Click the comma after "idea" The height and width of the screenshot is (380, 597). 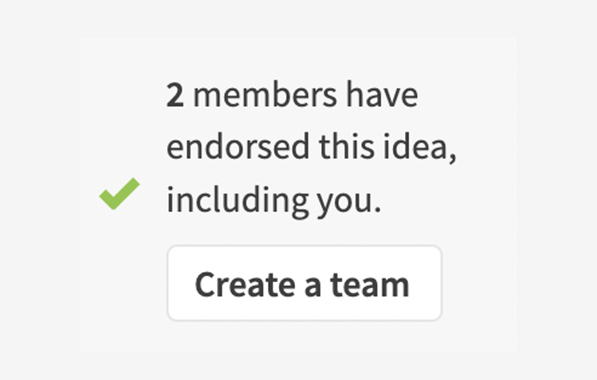[452, 158]
